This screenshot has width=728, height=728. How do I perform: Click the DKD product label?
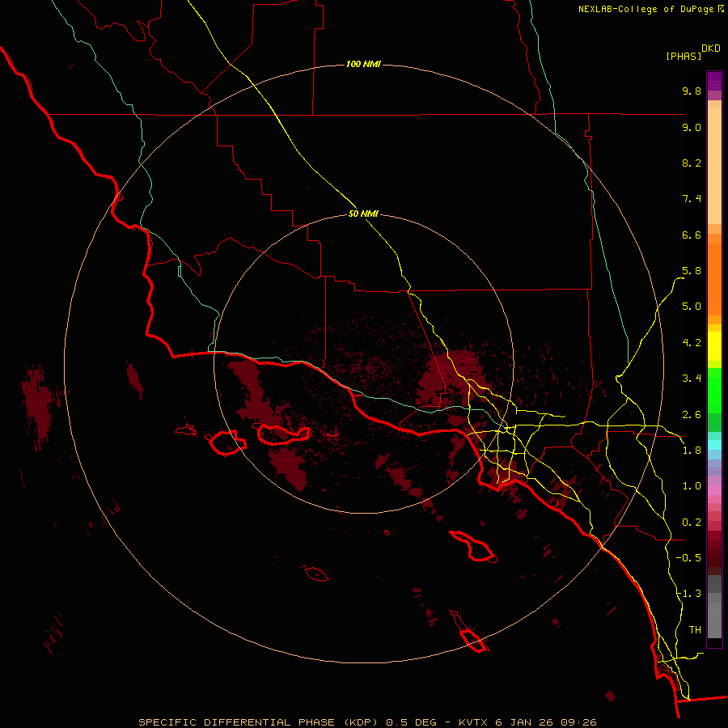pyautogui.click(x=711, y=49)
